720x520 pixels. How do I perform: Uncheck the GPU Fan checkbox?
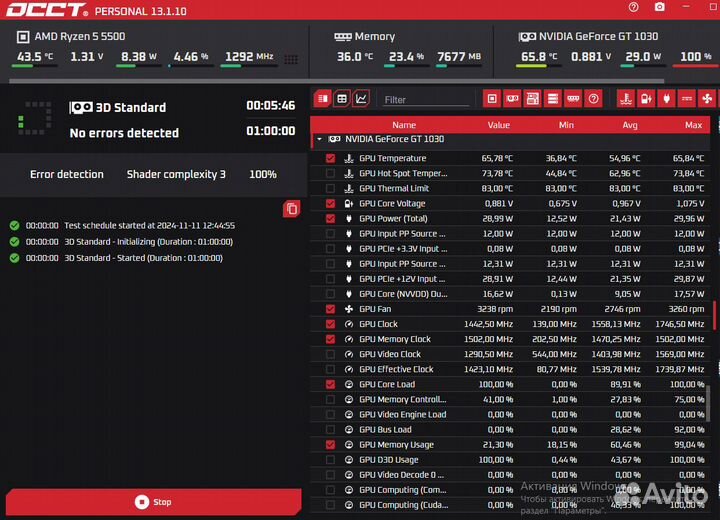[330, 309]
